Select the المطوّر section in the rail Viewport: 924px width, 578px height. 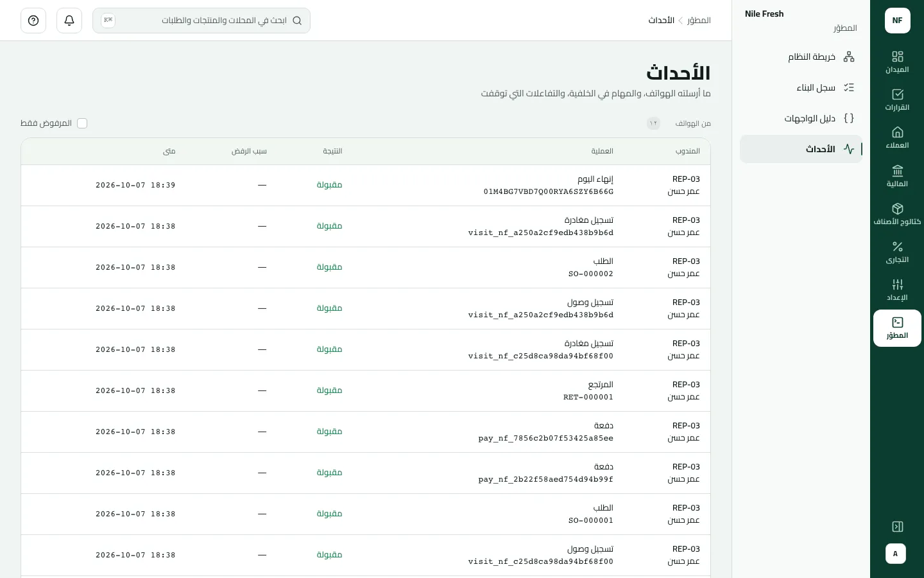click(897, 328)
